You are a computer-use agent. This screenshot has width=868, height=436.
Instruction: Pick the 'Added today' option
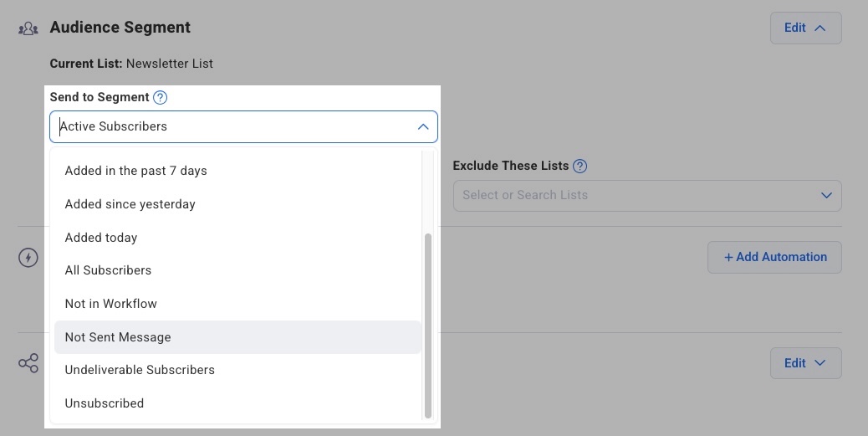(x=101, y=238)
